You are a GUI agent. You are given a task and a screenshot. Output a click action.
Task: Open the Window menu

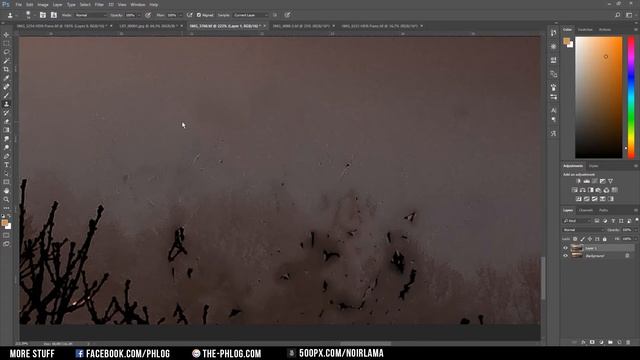138,4
